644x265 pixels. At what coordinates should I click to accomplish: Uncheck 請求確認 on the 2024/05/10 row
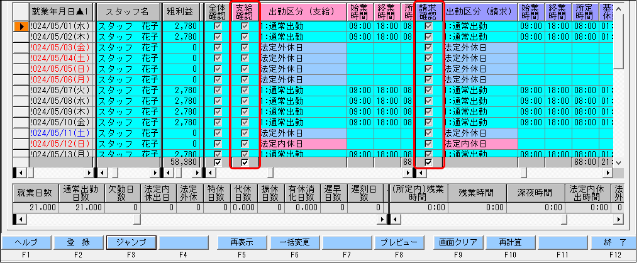[428, 123]
